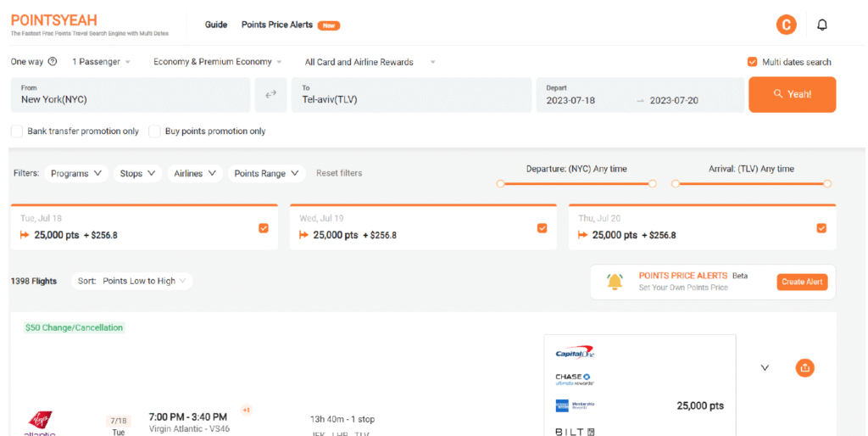Image resolution: width=868 pixels, height=436 pixels.
Task: Click the Virgin Atlantic airline logo
Action: pos(40,424)
